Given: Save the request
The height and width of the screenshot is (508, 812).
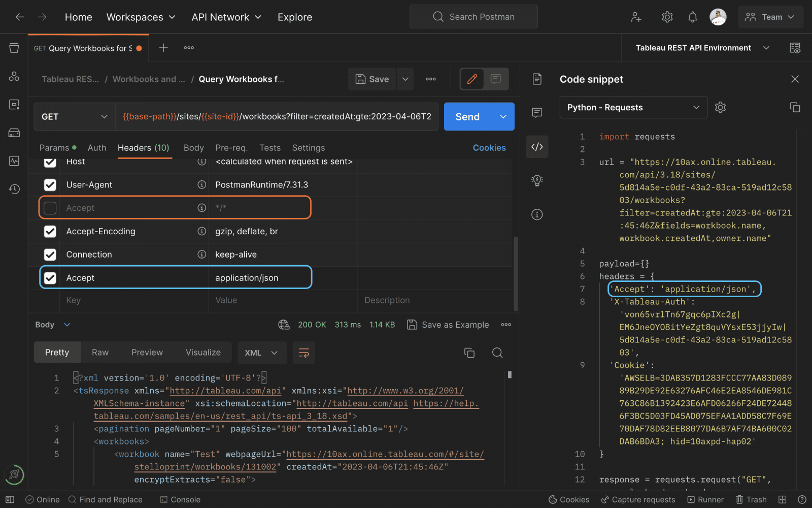Looking at the screenshot, I should 372,79.
